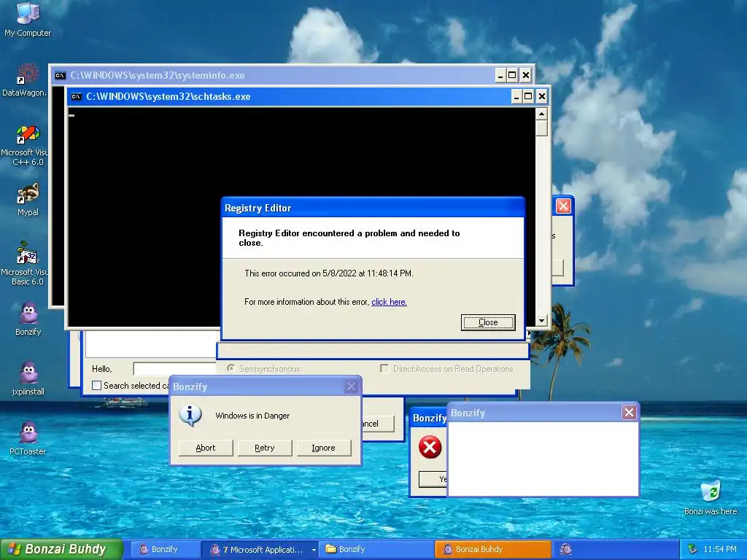
Task: Select the Microsoft Visual C++ 6.0 shortcut
Action: (x=26, y=145)
